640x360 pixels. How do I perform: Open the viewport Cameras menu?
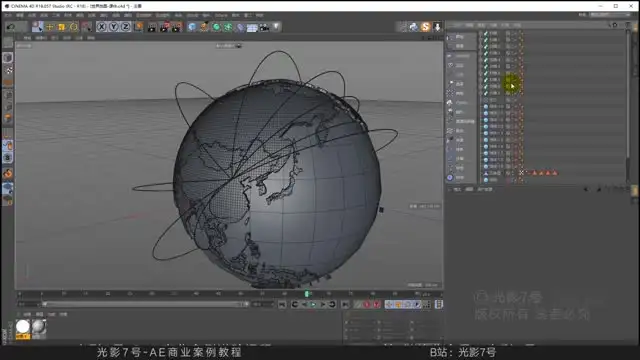tap(41, 38)
